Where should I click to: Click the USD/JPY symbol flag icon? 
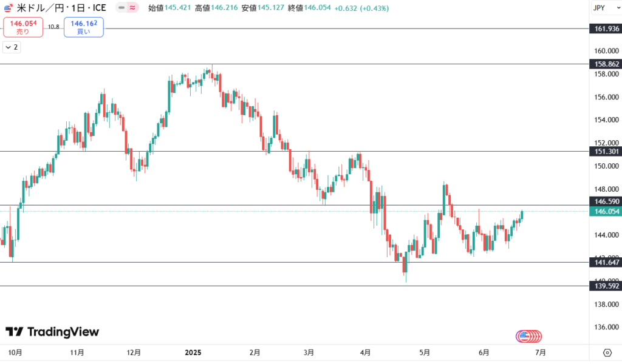(9, 7)
